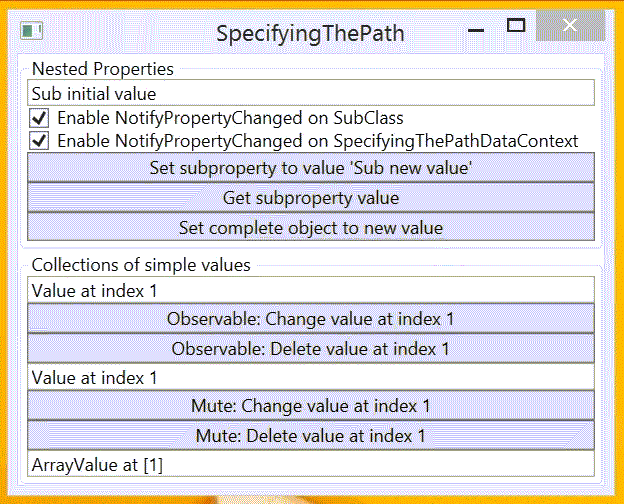This screenshot has height=504, width=624.
Task: Click the Nested Properties group header
Action: click(x=103, y=69)
